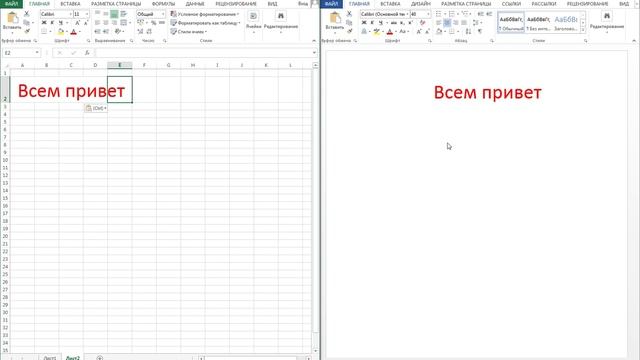Add a new sheet with plus icon

point(100,358)
